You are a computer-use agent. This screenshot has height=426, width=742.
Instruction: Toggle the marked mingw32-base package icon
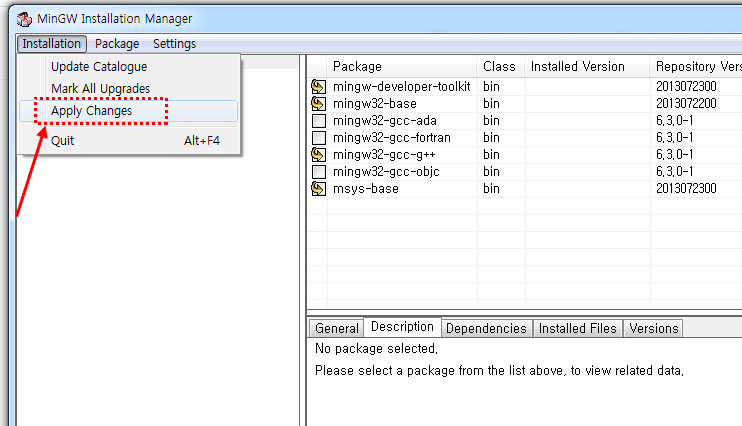pyautogui.click(x=318, y=104)
